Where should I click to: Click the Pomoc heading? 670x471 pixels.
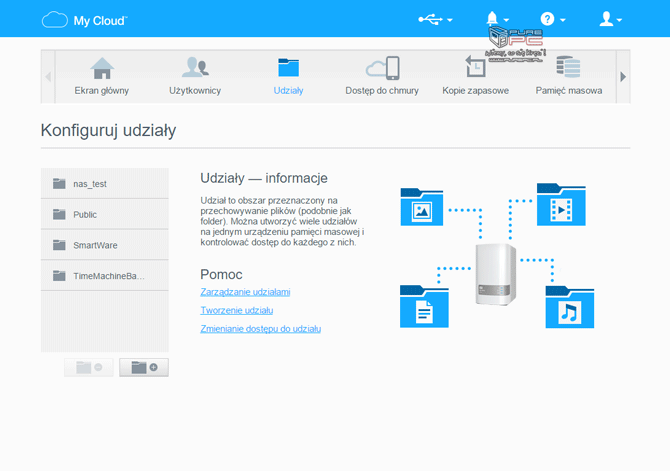tap(221, 274)
